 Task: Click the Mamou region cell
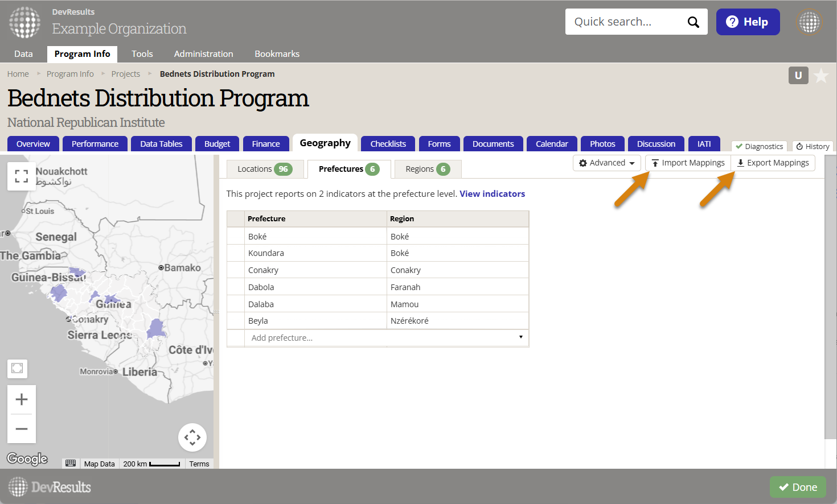tap(458, 304)
